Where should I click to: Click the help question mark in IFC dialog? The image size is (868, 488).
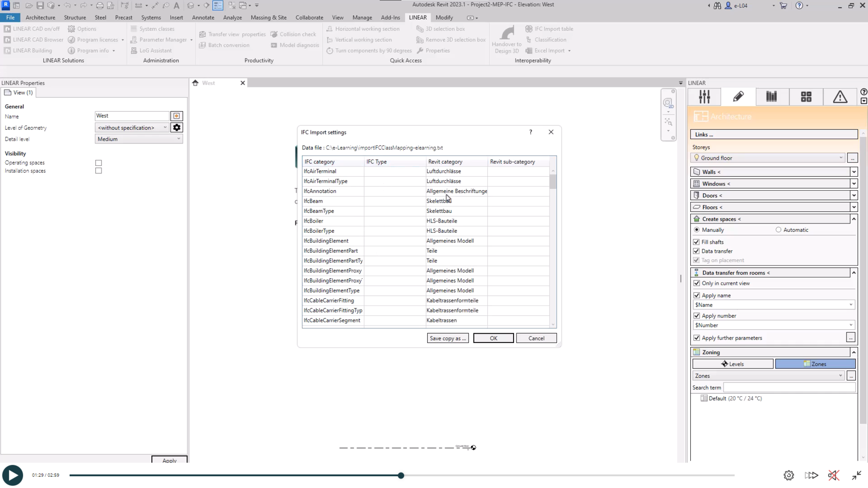point(531,132)
